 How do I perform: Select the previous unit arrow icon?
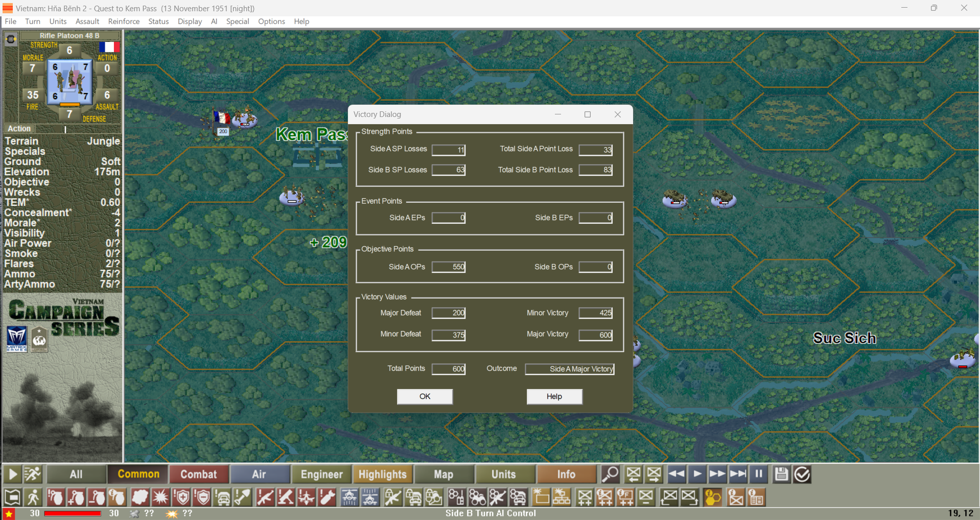634,474
